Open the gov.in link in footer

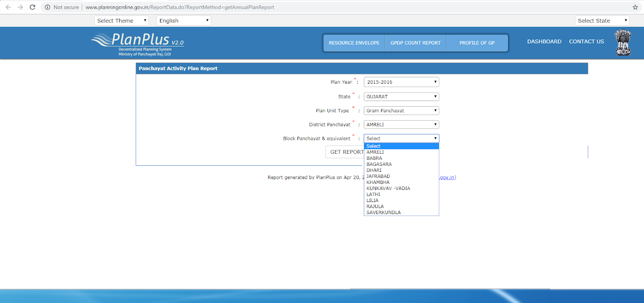[447, 177]
